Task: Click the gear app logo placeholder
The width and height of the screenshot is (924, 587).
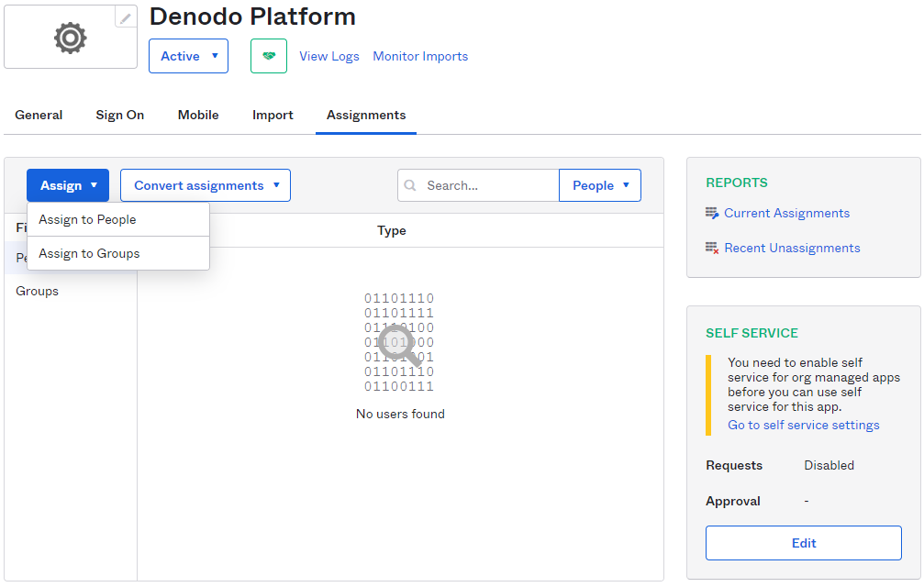Action: point(71,39)
